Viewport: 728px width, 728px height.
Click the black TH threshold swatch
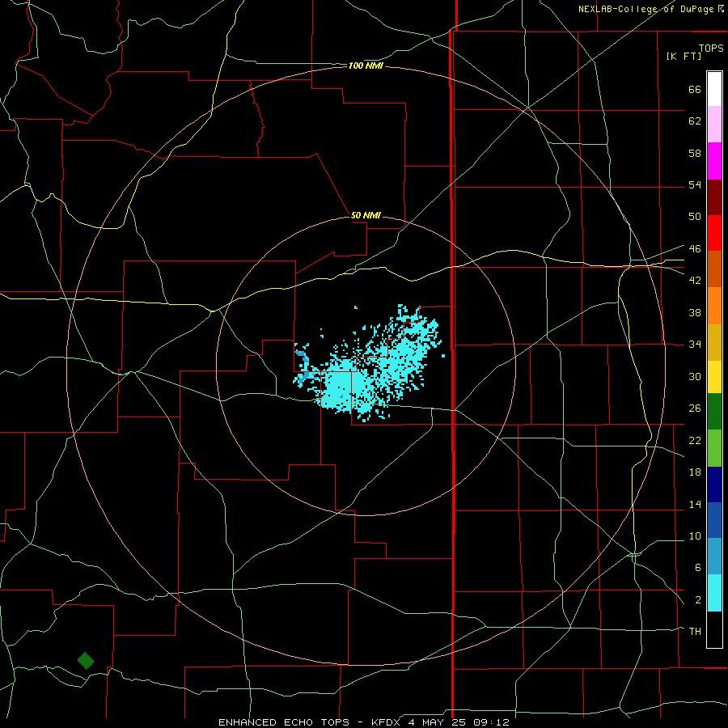tap(714, 629)
